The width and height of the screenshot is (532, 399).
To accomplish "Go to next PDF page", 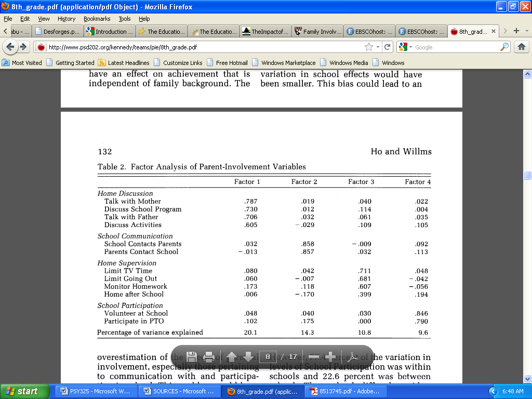I will 248,357.
